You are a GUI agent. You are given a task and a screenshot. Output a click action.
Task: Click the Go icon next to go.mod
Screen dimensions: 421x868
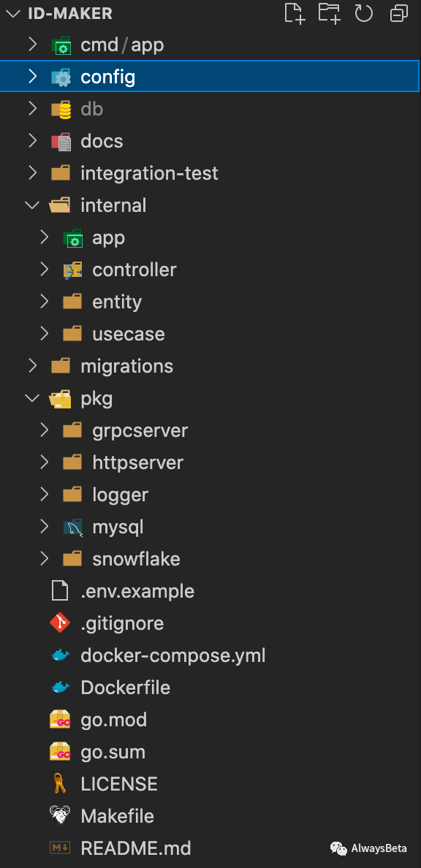(60, 720)
